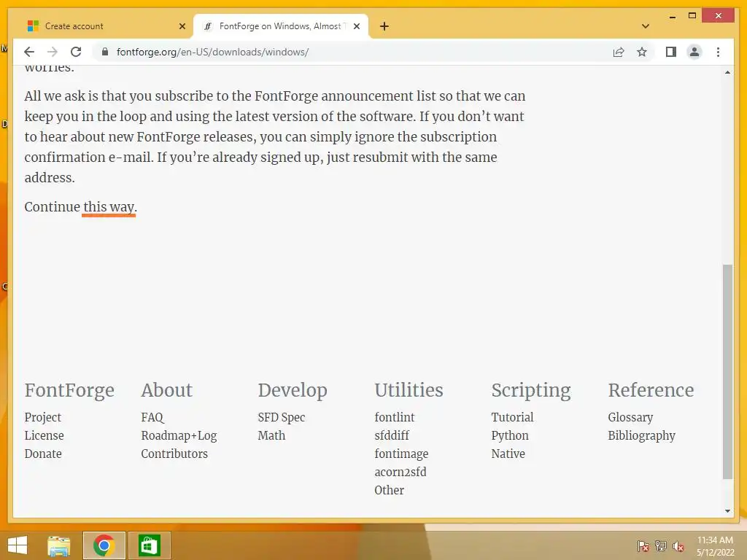747x560 pixels.
Task: Click the FontForge footer heading
Action: (69, 390)
